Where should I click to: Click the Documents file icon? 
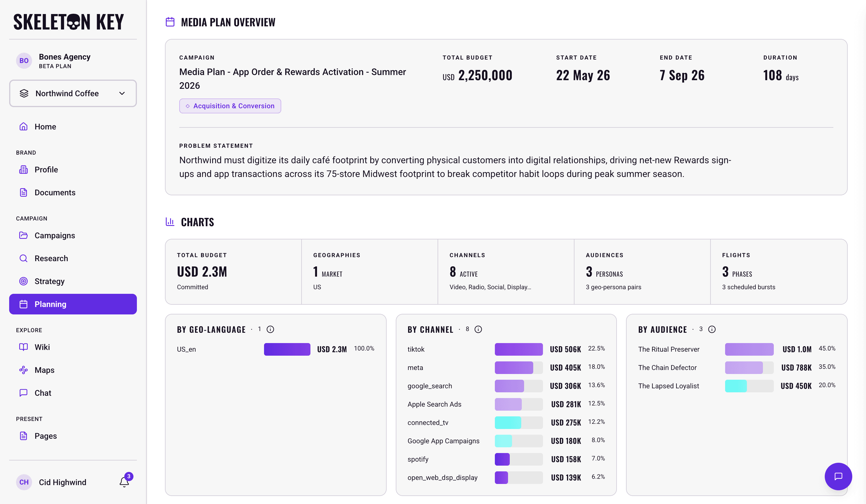23,193
